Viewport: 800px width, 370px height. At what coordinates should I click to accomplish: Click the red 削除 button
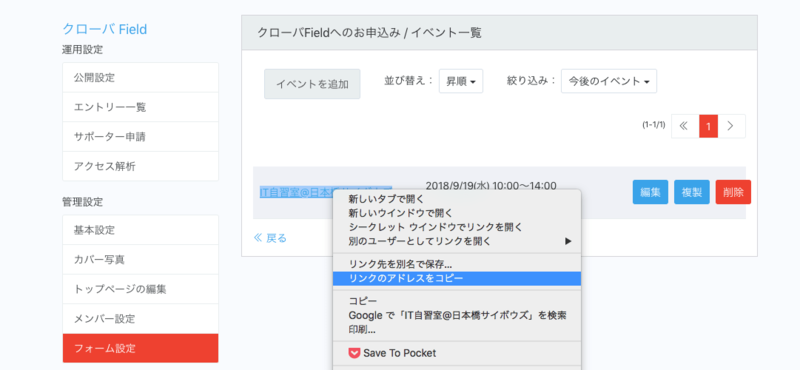click(x=733, y=192)
